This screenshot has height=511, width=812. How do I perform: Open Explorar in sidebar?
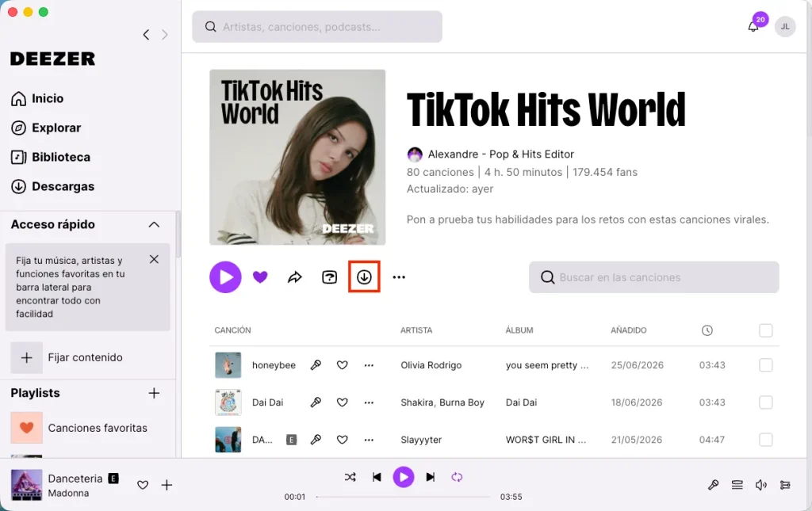(46, 128)
